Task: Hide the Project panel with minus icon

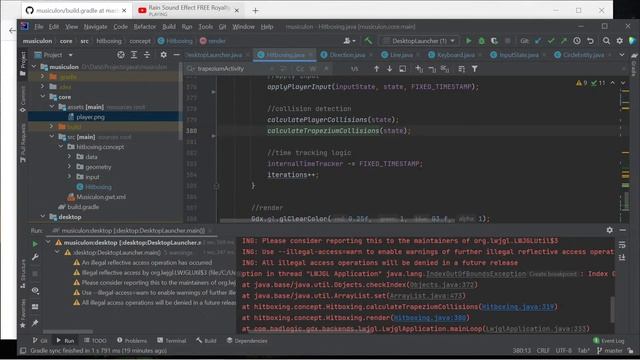Action: pyautogui.click(x=176, y=55)
